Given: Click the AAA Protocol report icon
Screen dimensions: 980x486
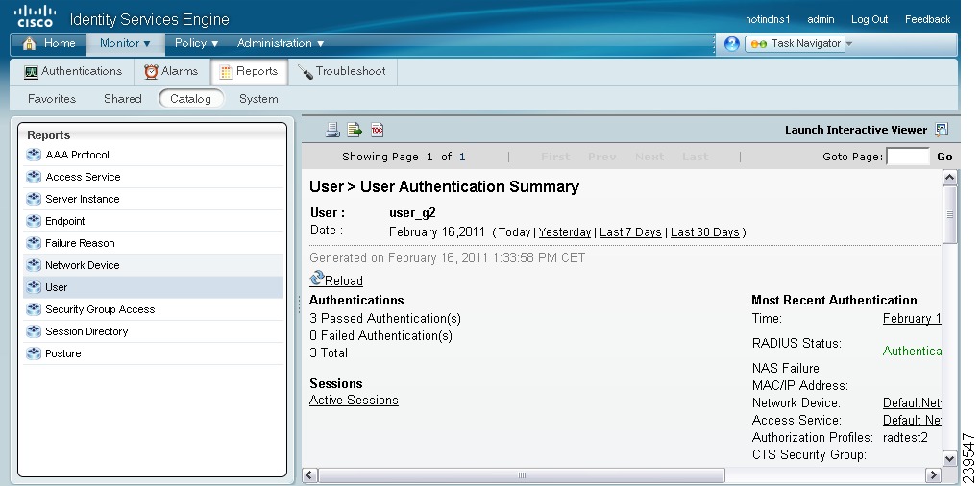Looking at the screenshot, I should 34,155.
